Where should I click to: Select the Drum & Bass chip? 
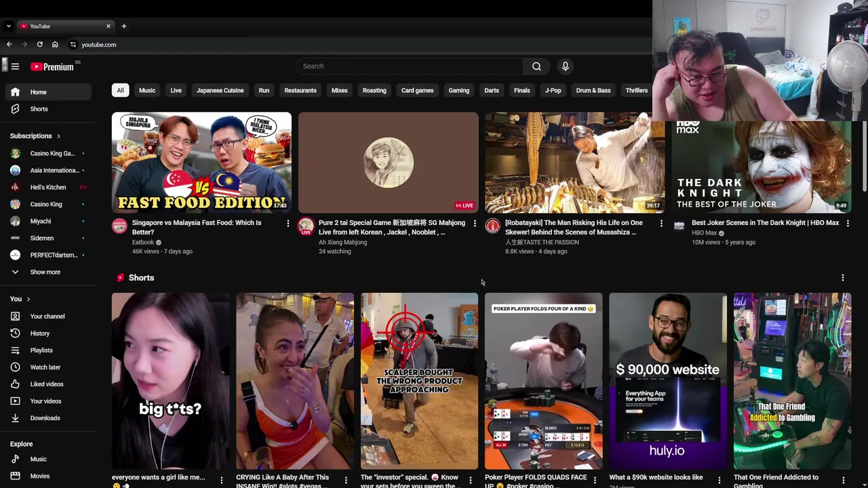click(593, 90)
